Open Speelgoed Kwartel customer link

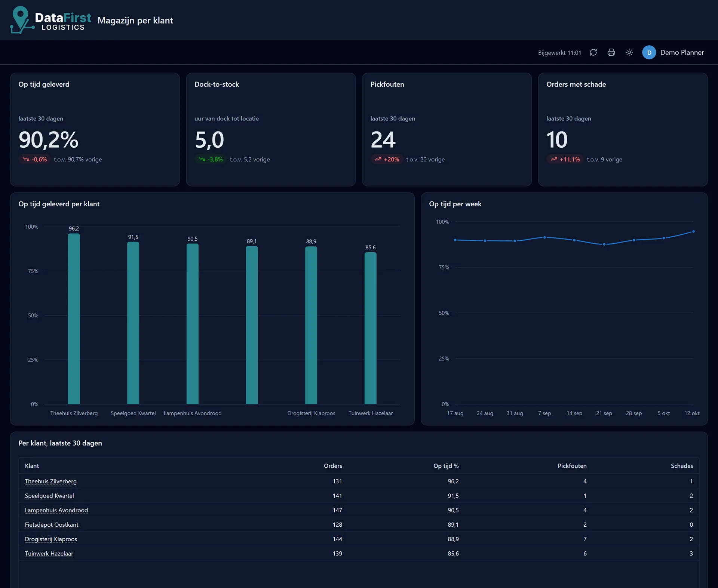tap(49, 496)
